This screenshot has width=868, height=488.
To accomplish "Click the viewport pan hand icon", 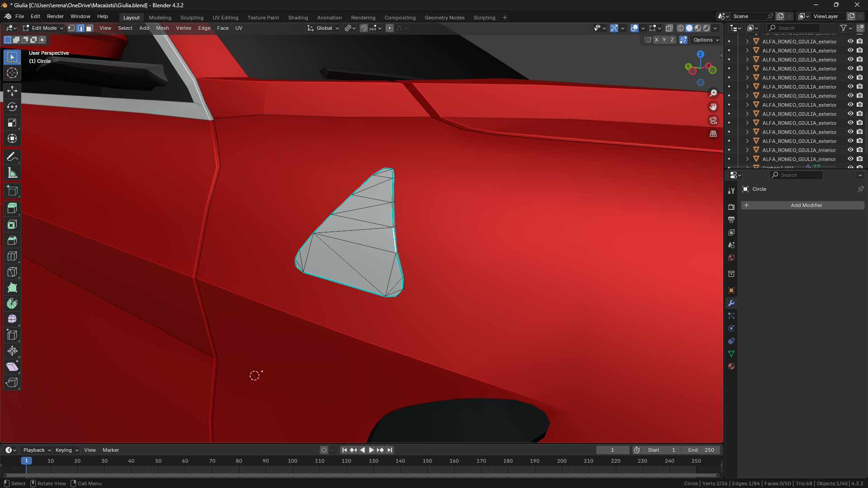I will tap(713, 107).
